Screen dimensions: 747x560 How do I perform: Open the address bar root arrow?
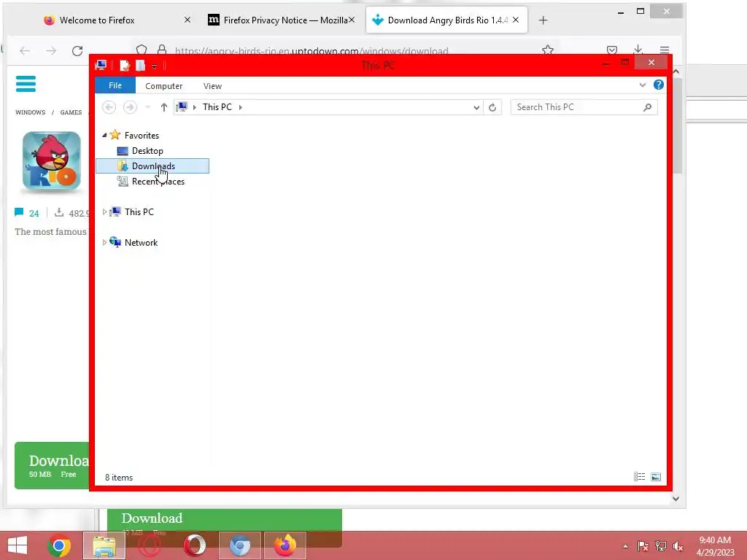194,108
